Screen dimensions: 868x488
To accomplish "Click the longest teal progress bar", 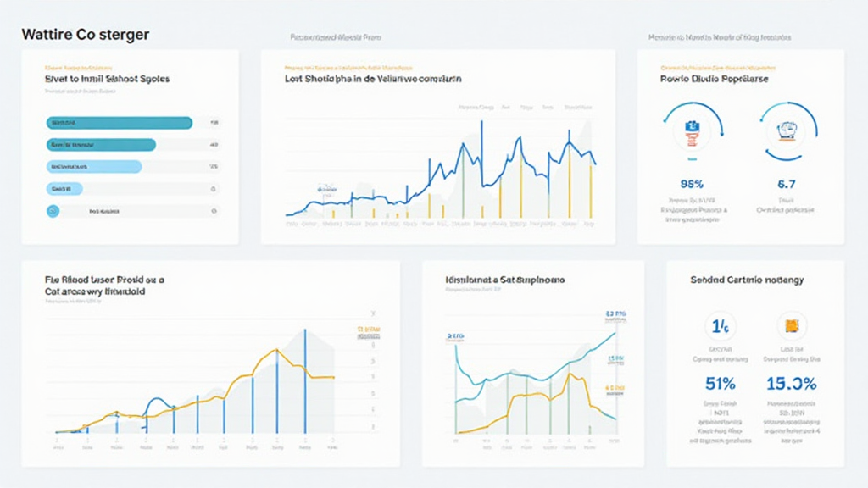I will coord(119,123).
